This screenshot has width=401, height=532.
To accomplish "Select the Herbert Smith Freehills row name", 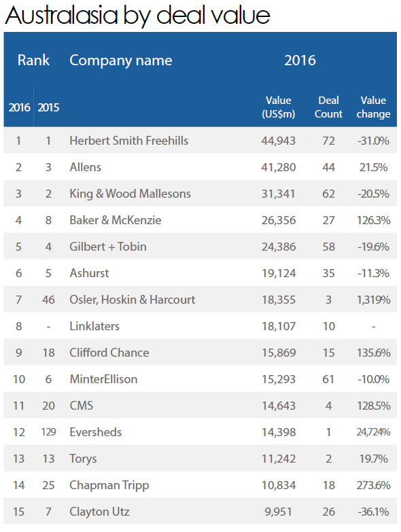I will (129, 141).
